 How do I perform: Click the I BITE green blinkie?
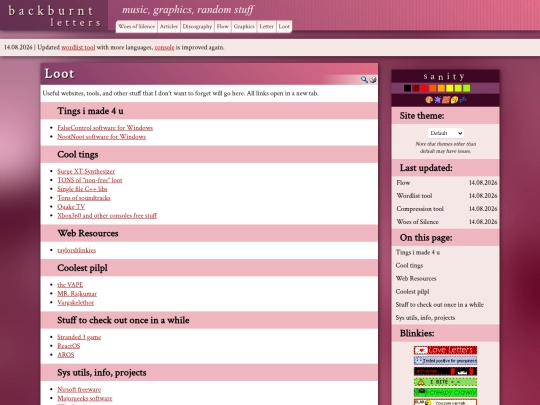445,382
